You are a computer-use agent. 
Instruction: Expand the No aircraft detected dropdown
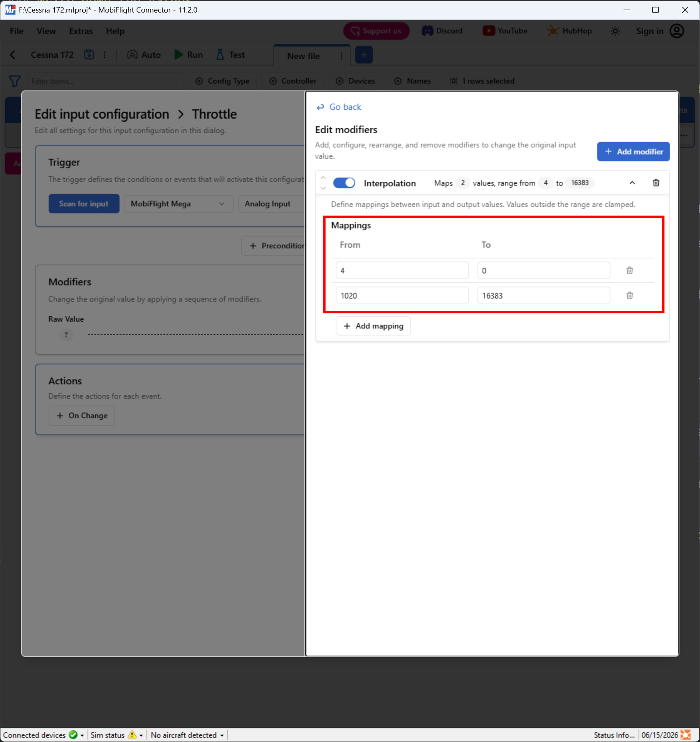coord(222,735)
